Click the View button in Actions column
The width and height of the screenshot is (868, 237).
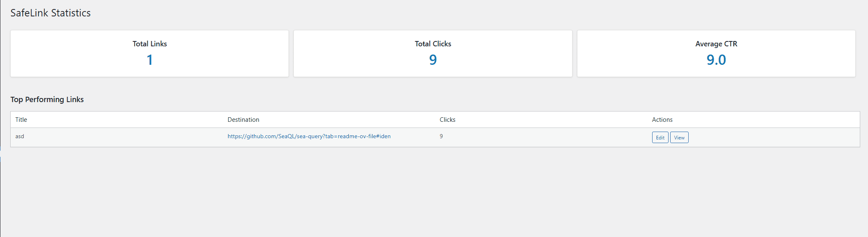pos(679,137)
